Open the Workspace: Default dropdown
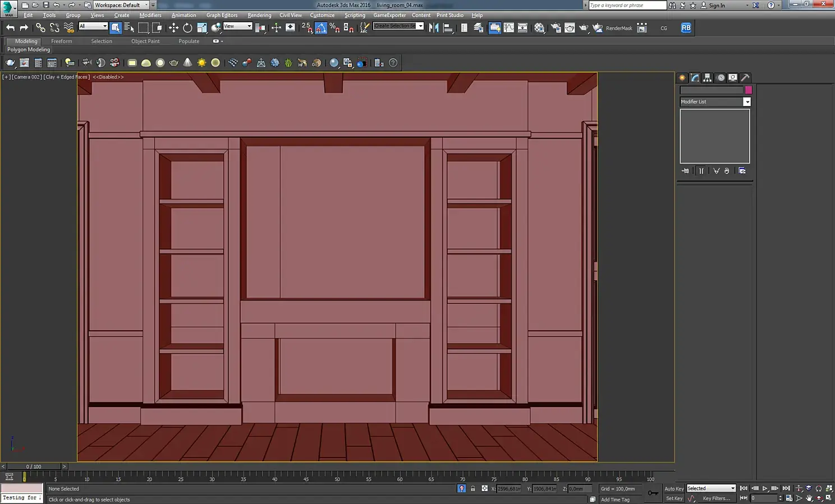Image resolution: width=835 pixels, height=504 pixels. [x=121, y=5]
